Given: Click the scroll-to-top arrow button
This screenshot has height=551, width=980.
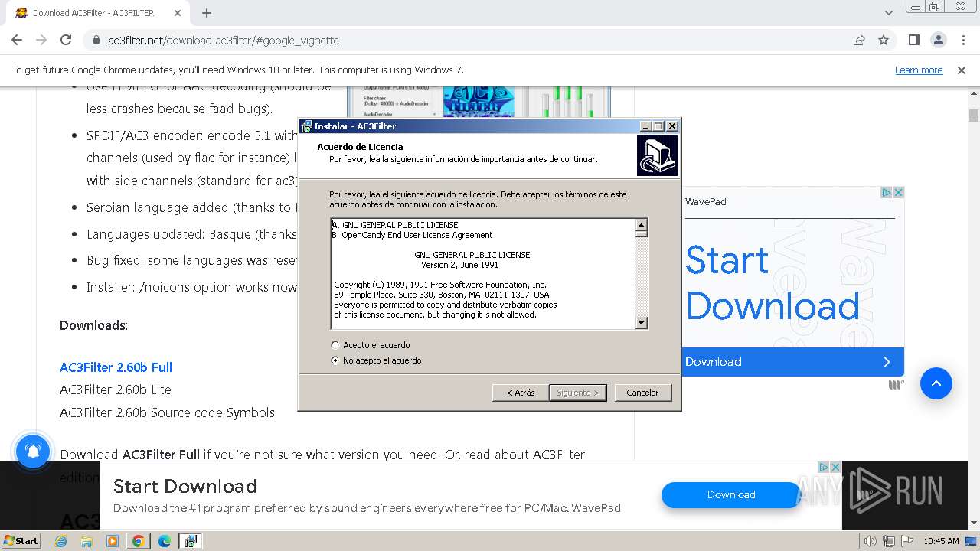Looking at the screenshot, I should pyautogui.click(x=936, y=383).
